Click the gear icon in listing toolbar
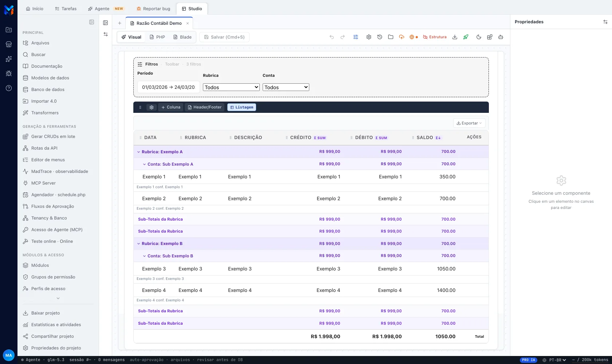The image size is (612, 364). click(x=152, y=107)
